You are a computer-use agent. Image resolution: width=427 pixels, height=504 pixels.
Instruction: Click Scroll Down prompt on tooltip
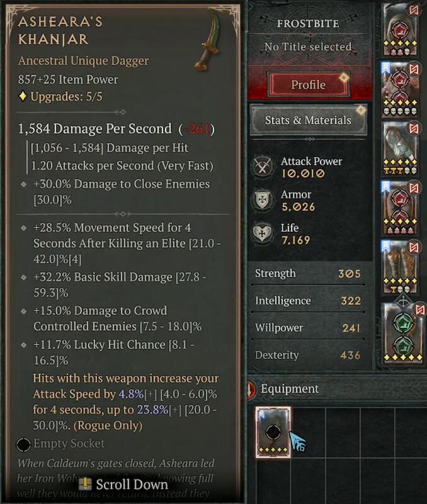(124, 484)
